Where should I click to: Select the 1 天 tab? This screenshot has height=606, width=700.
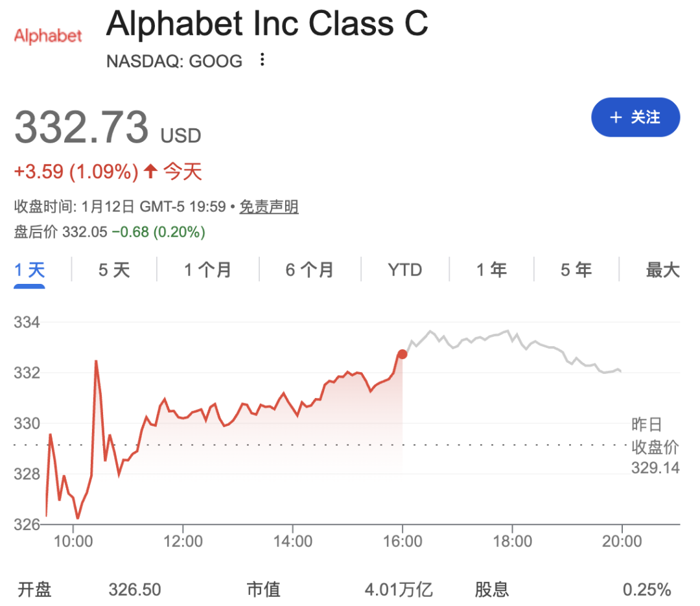(30, 270)
